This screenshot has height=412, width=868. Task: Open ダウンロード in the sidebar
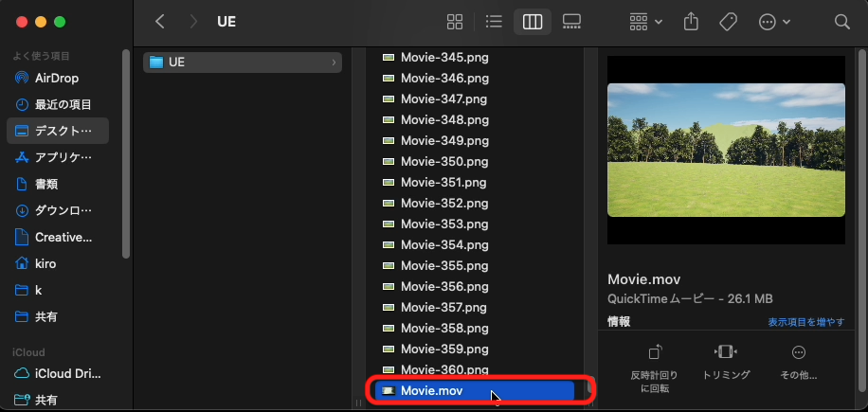[58, 210]
